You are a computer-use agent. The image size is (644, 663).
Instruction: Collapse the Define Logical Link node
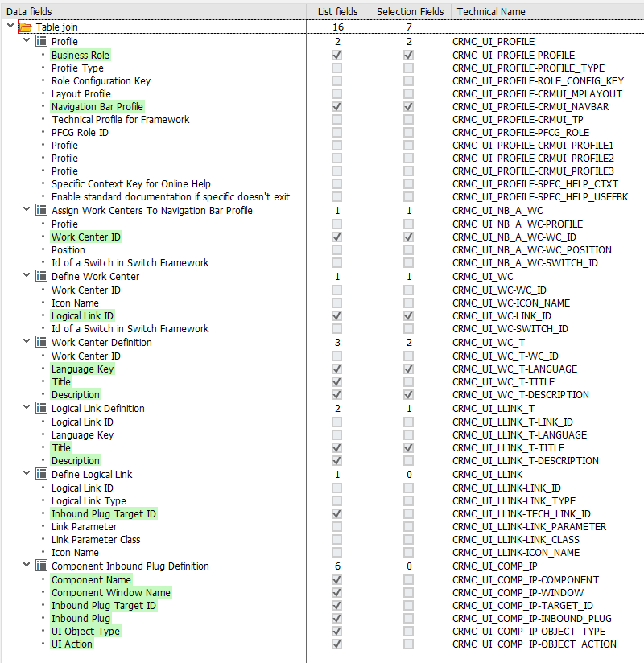click(27, 473)
